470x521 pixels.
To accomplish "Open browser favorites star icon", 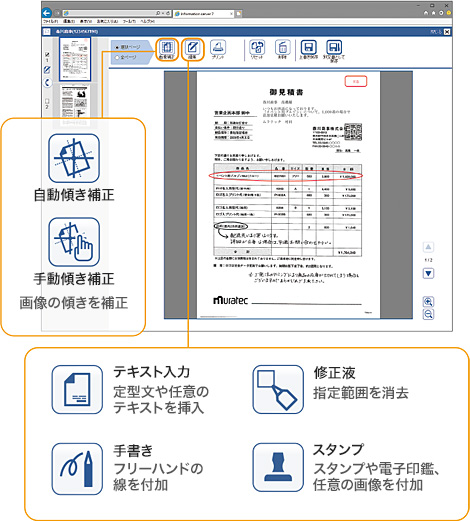I will tap(433, 13).
